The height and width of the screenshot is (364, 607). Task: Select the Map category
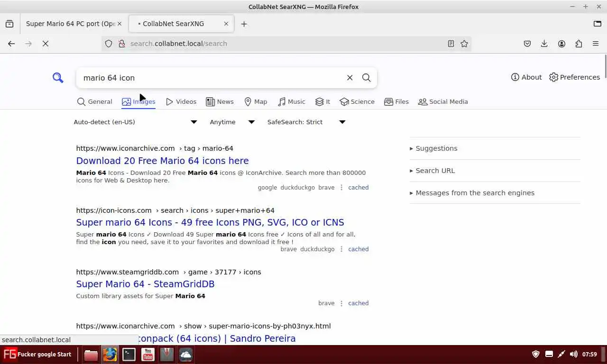(x=256, y=101)
